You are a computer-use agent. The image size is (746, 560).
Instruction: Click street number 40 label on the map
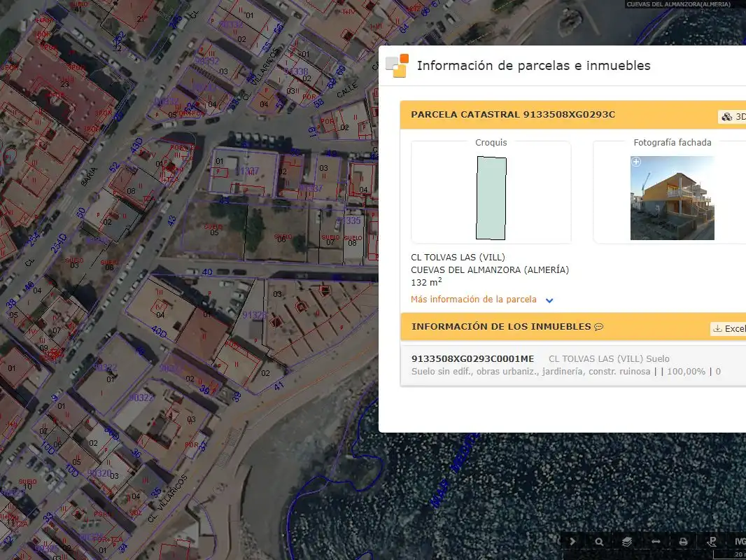pos(207,272)
